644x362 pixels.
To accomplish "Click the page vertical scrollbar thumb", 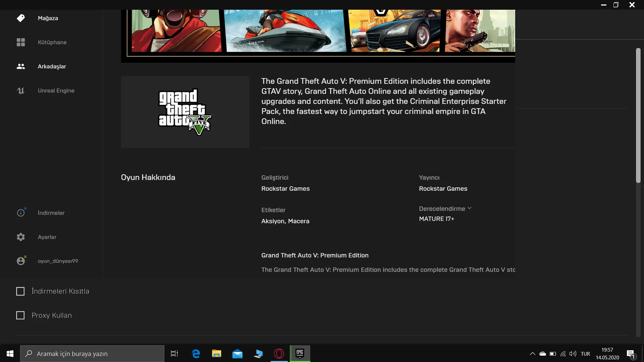I will pos(638,115).
